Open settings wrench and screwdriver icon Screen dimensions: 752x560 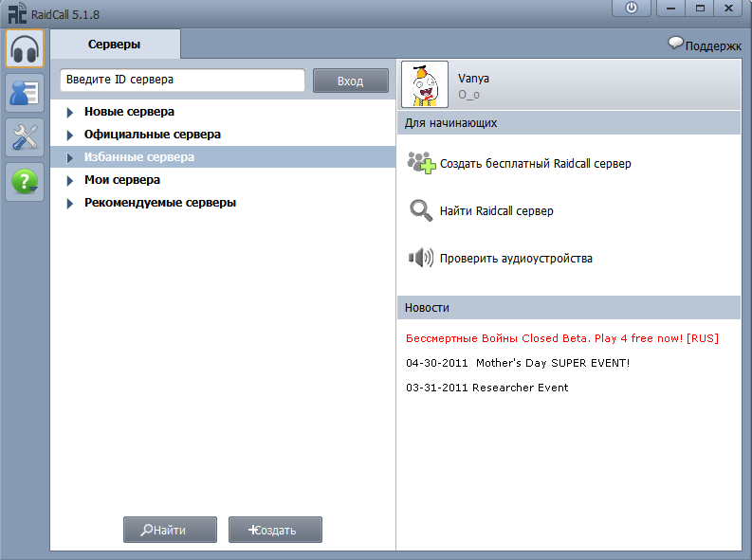point(25,137)
